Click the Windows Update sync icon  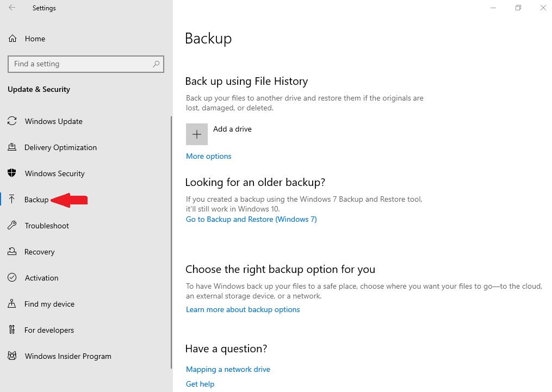coord(12,121)
